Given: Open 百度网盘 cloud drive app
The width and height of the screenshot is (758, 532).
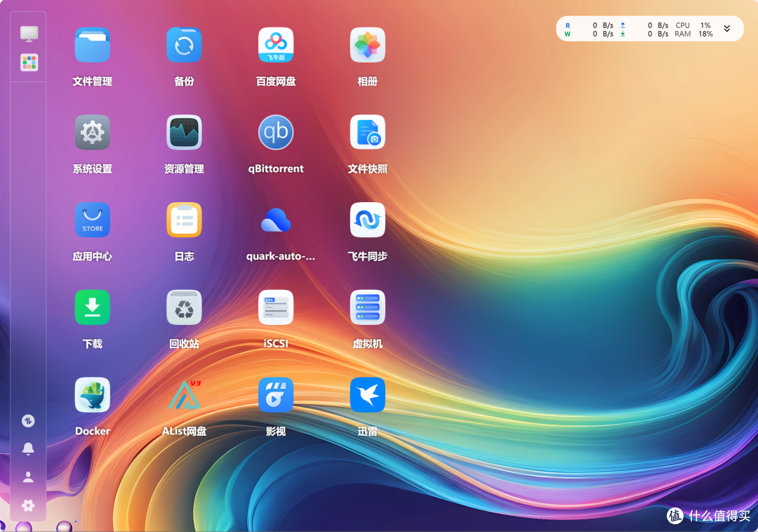Looking at the screenshot, I should [x=276, y=45].
